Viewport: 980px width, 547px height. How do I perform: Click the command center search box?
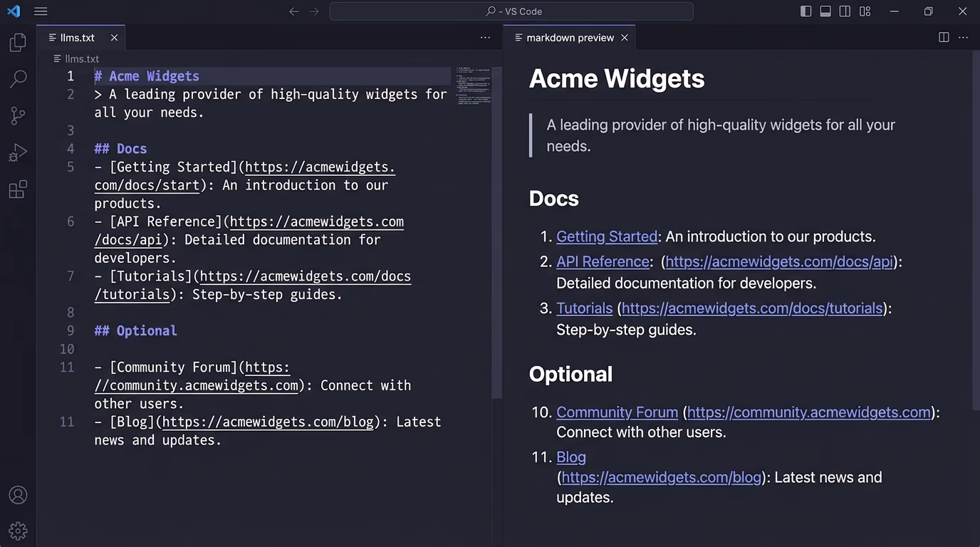click(x=511, y=11)
